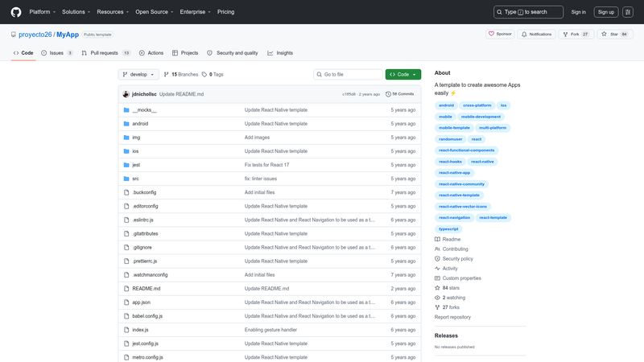This screenshot has height=362, width=644.
Task: View the 0 Tags link
Action: pos(213,74)
